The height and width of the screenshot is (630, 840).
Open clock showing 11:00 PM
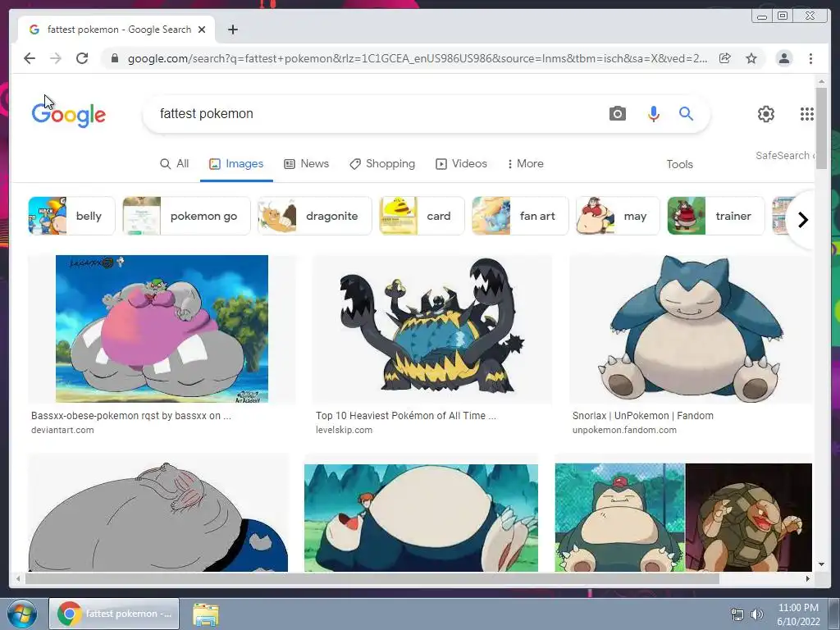point(798,614)
